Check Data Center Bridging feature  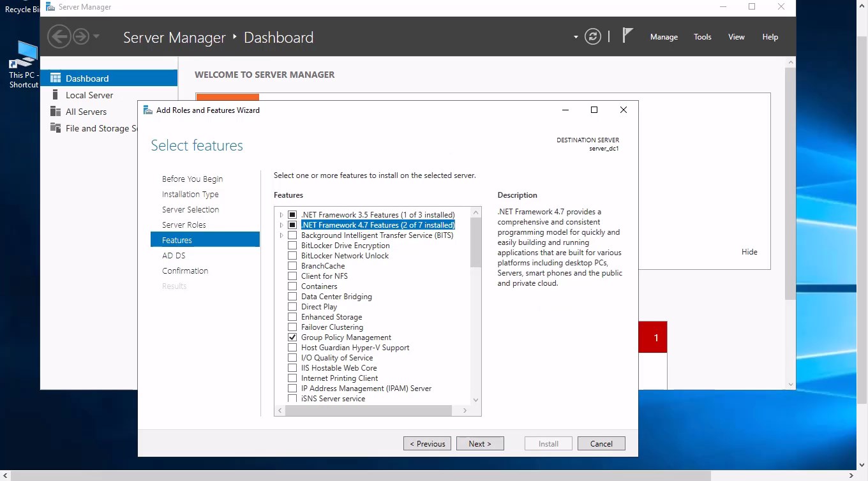pos(292,297)
